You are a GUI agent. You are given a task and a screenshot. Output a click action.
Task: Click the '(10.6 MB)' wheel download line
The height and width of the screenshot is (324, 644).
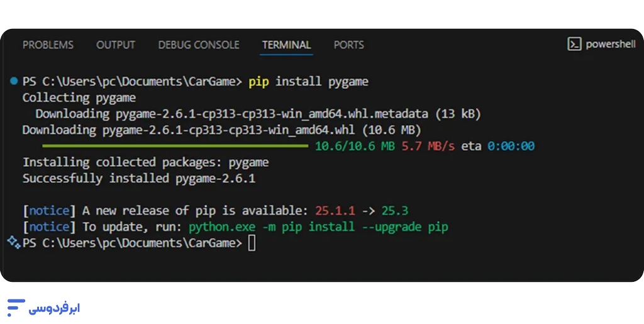tap(222, 130)
